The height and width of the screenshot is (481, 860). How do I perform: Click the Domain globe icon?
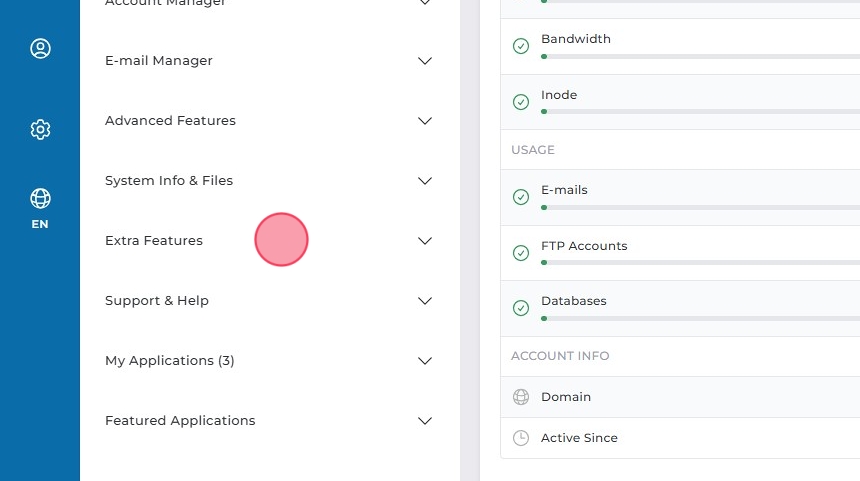point(520,397)
